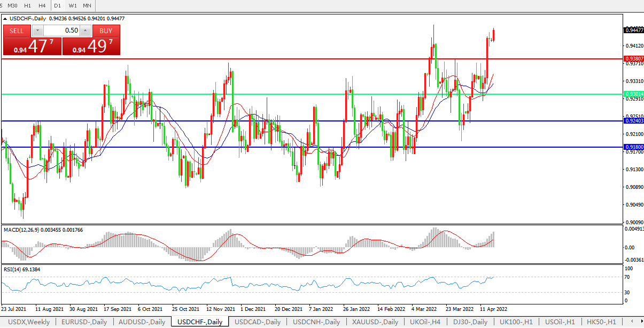Image resolution: width=644 pixels, height=328 pixels.
Task: Click the SELL button at 0.94477
Action: pos(17,30)
